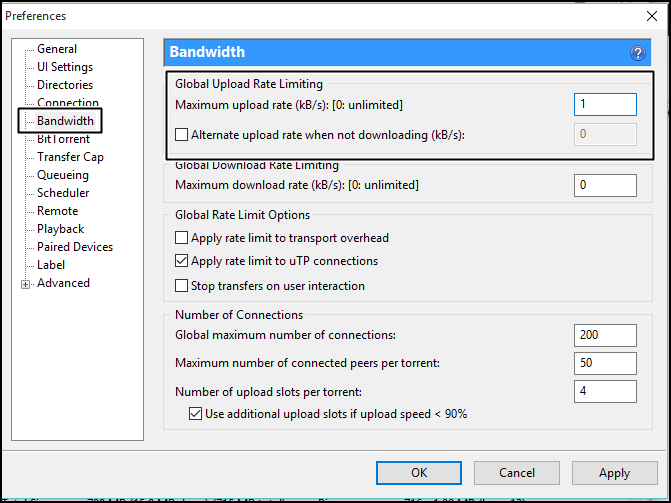The width and height of the screenshot is (671, 503).
Task: Open the Bandwidth help question-mark icon
Action: [638, 53]
